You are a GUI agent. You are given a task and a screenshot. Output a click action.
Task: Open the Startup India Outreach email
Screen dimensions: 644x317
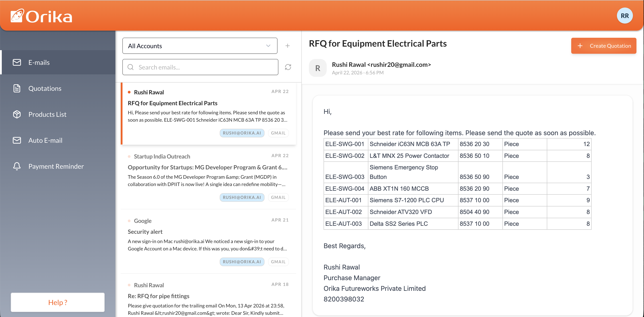pos(209,177)
